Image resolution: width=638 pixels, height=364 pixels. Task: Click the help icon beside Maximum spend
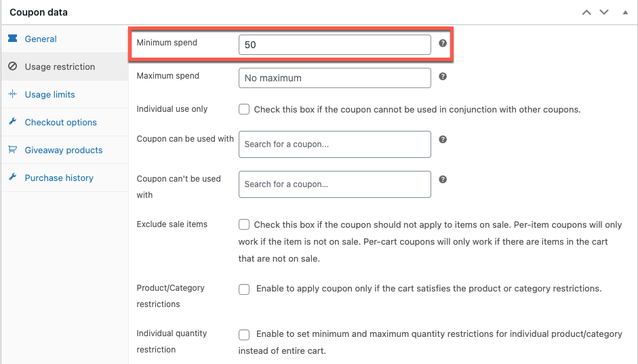click(x=443, y=77)
